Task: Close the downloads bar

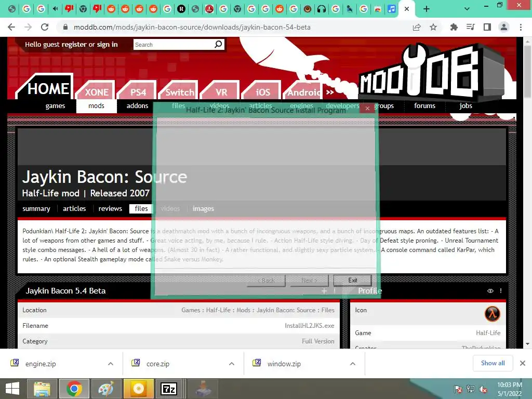Action: point(523,363)
